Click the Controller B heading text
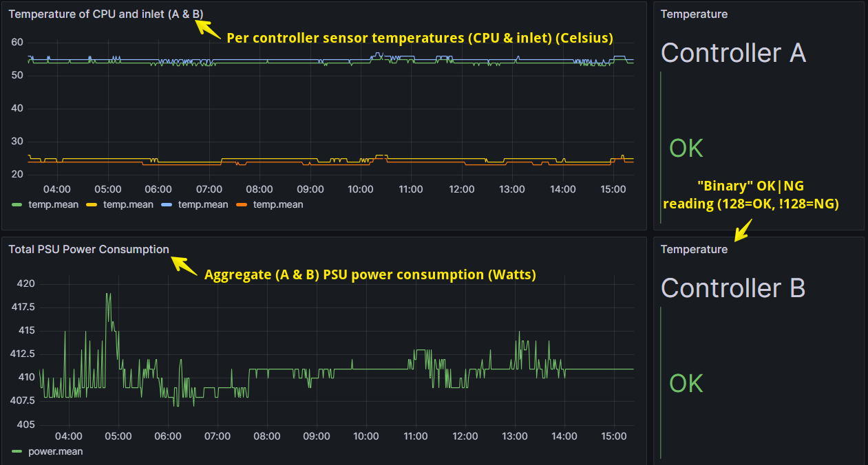The image size is (868, 465). (733, 288)
